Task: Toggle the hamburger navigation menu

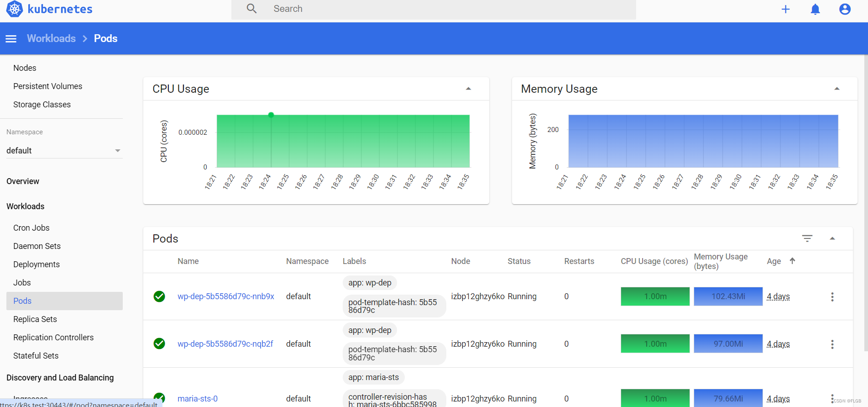Action: tap(11, 39)
